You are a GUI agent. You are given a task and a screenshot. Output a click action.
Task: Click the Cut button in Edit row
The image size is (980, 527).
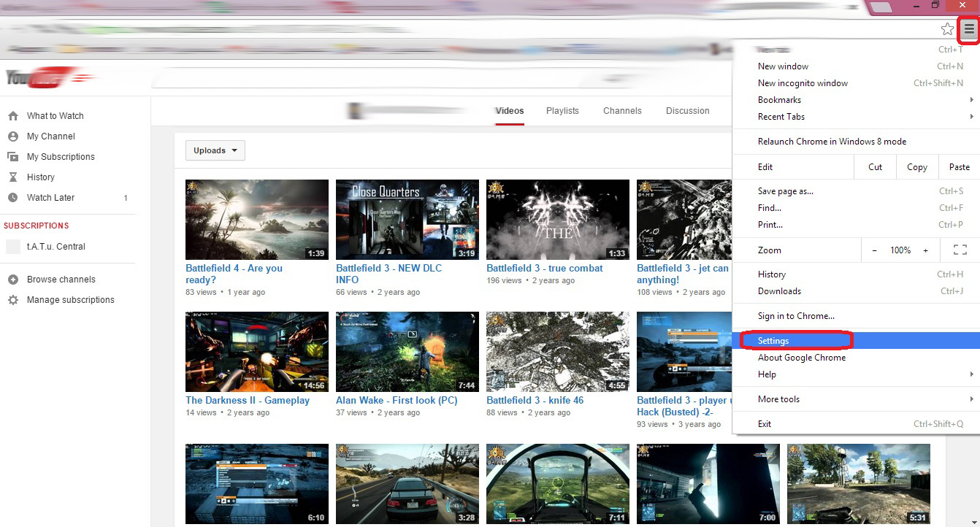tap(876, 167)
